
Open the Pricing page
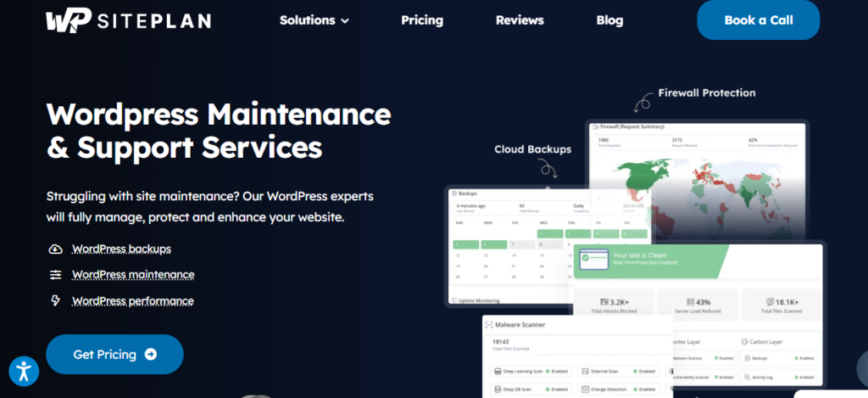(422, 20)
